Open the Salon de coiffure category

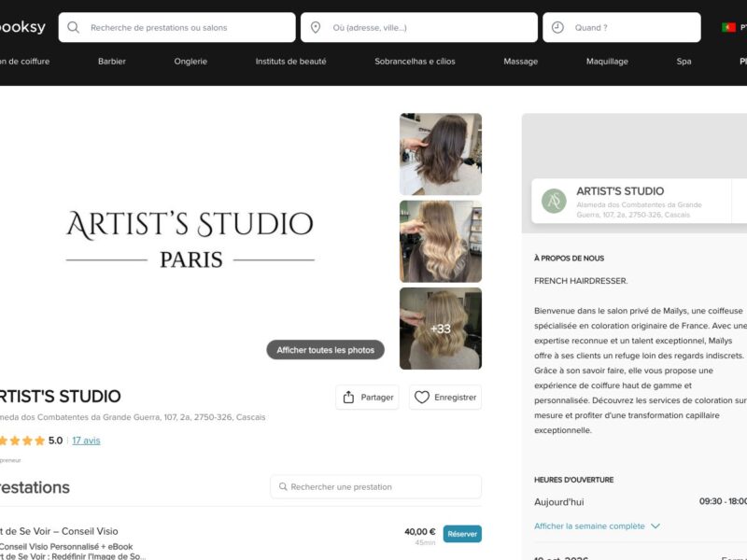[x=25, y=62]
